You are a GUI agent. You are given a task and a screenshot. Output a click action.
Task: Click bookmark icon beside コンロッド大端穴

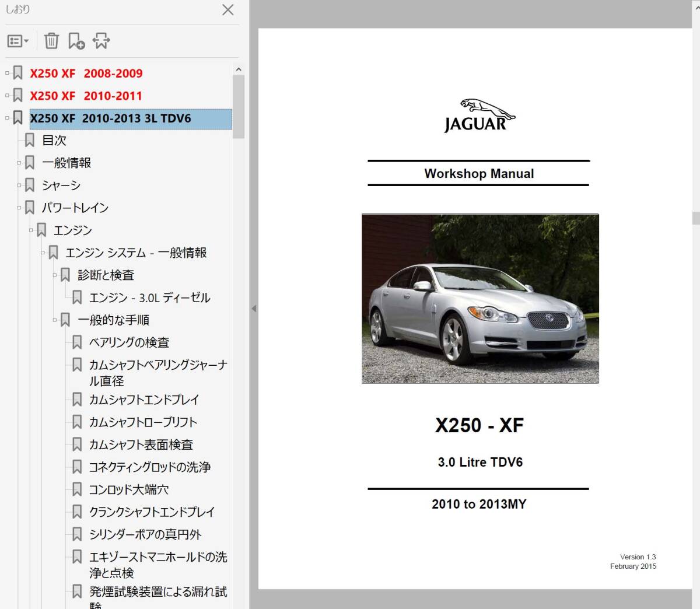pyautogui.click(x=77, y=489)
